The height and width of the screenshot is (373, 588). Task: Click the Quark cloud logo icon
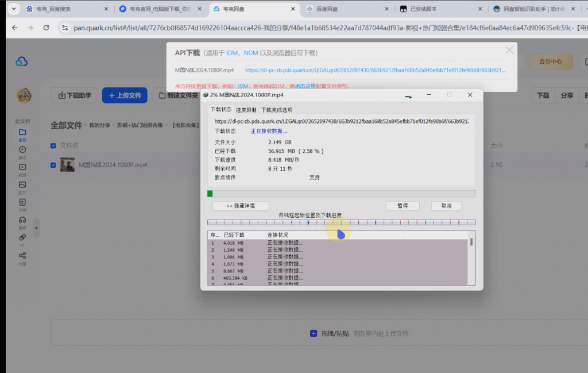22,61
